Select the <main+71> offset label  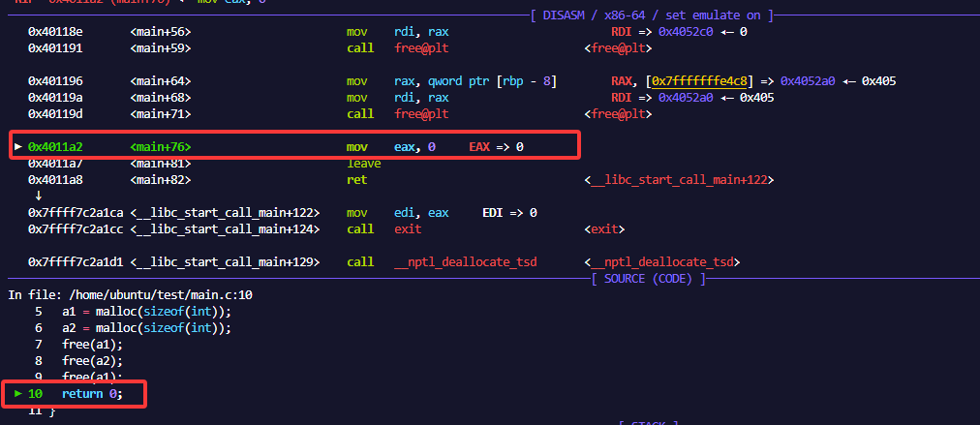point(161,114)
